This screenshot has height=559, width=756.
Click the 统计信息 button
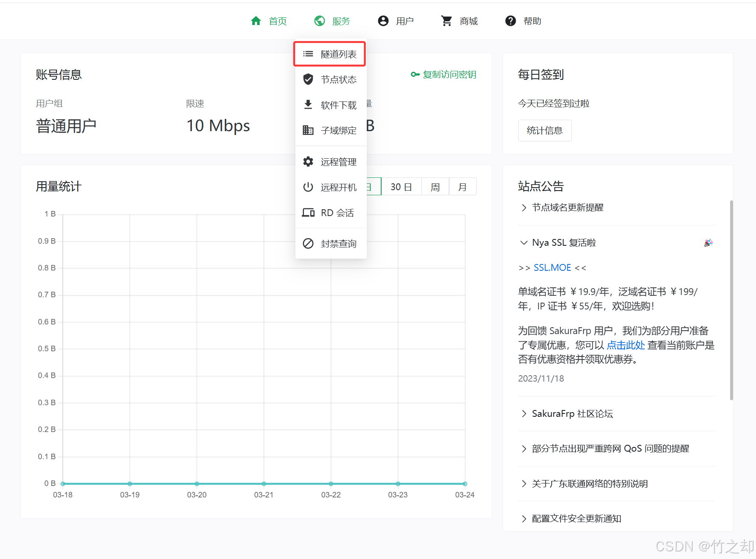[x=545, y=130]
